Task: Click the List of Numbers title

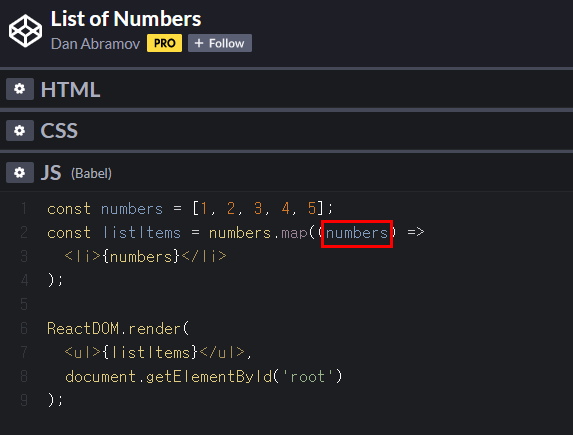Action: [x=126, y=19]
